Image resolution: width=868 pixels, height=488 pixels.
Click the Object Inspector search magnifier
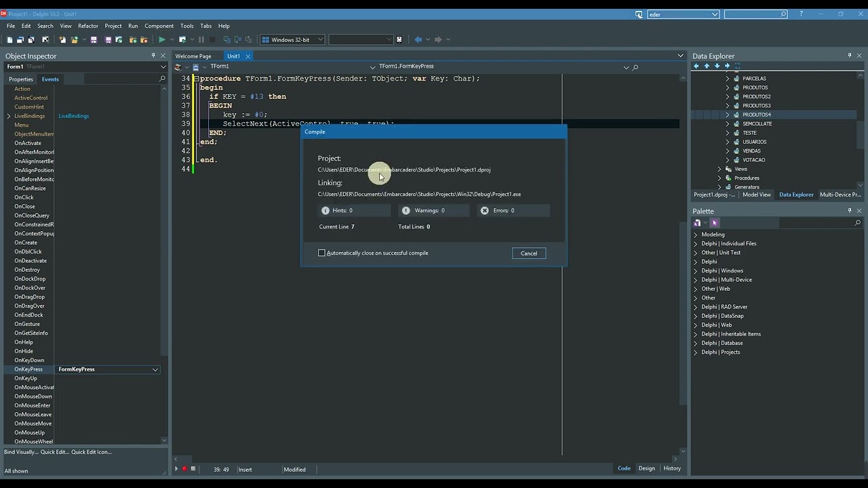pos(162,79)
